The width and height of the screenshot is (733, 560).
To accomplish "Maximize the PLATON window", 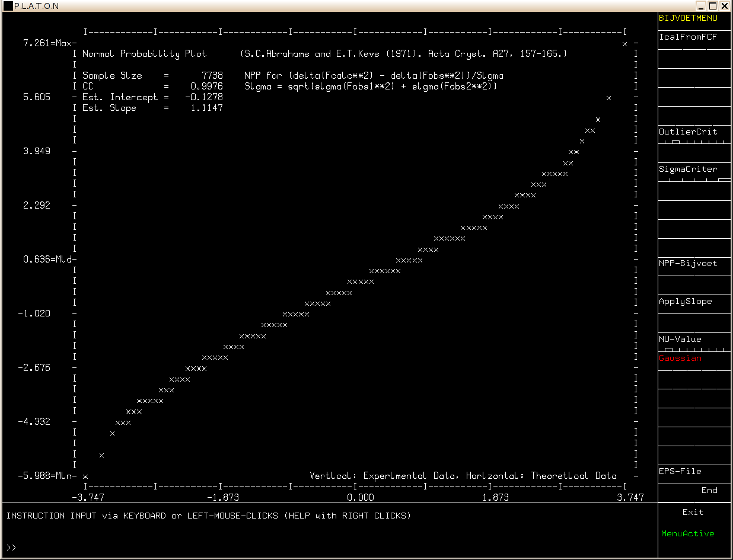I will [713, 6].
